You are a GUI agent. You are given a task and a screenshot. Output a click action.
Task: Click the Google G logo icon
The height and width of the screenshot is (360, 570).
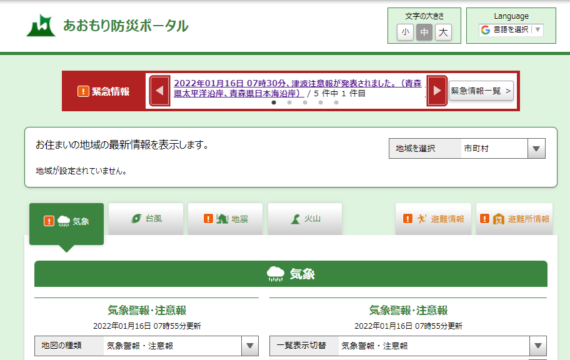pos(486,30)
